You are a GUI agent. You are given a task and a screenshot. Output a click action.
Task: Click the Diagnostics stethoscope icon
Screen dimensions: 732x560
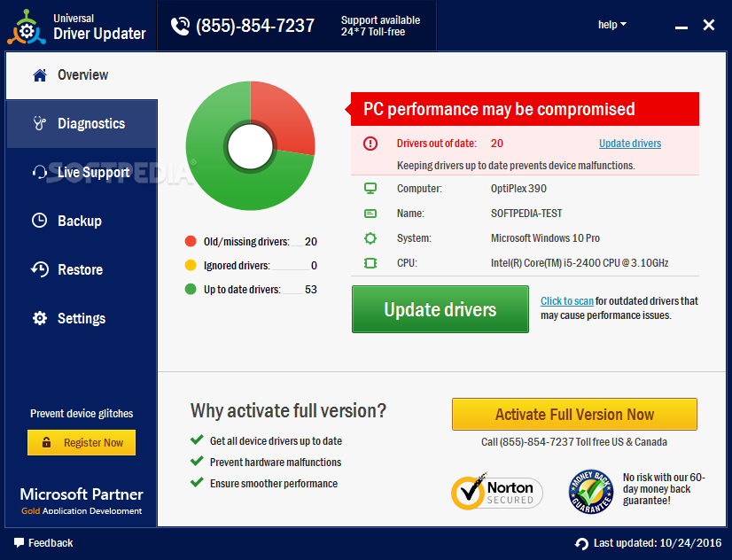40,124
